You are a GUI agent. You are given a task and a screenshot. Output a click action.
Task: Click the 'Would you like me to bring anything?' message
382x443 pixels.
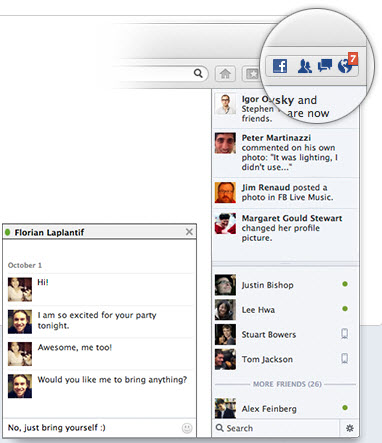[112, 380]
